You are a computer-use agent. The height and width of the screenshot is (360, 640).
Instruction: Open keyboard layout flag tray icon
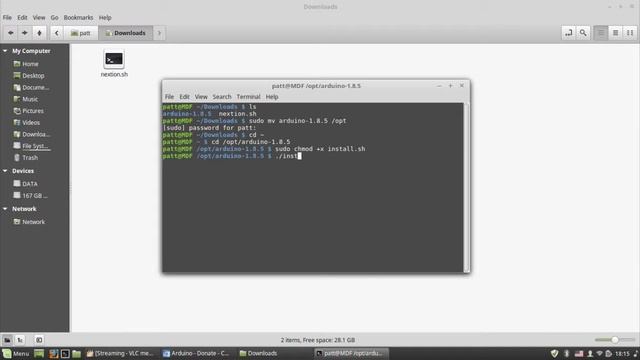tap(579, 353)
